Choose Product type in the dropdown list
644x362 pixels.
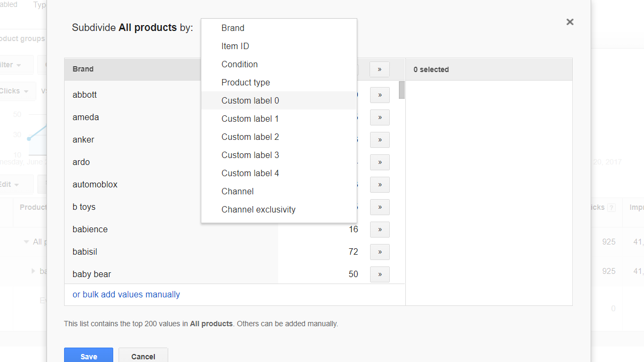[x=246, y=82]
